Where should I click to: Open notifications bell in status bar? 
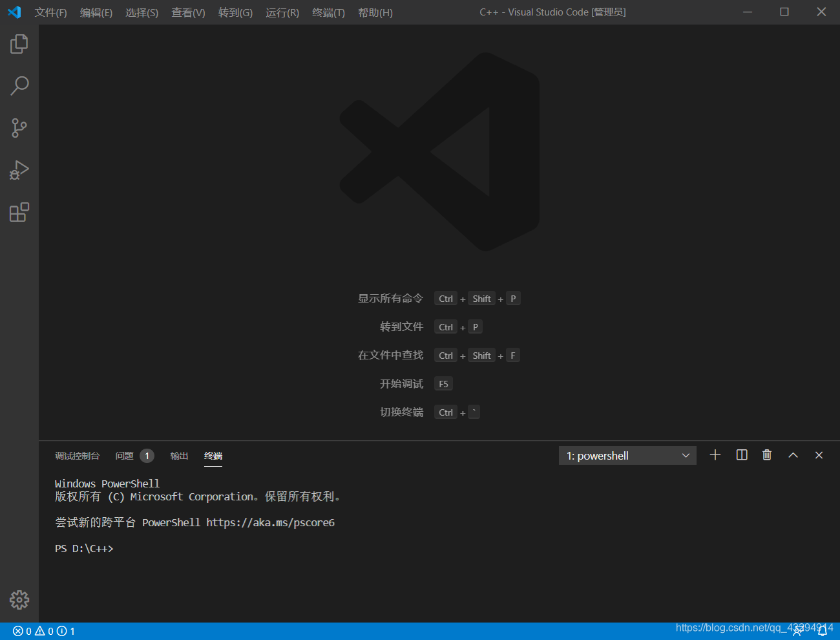[823, 632]
